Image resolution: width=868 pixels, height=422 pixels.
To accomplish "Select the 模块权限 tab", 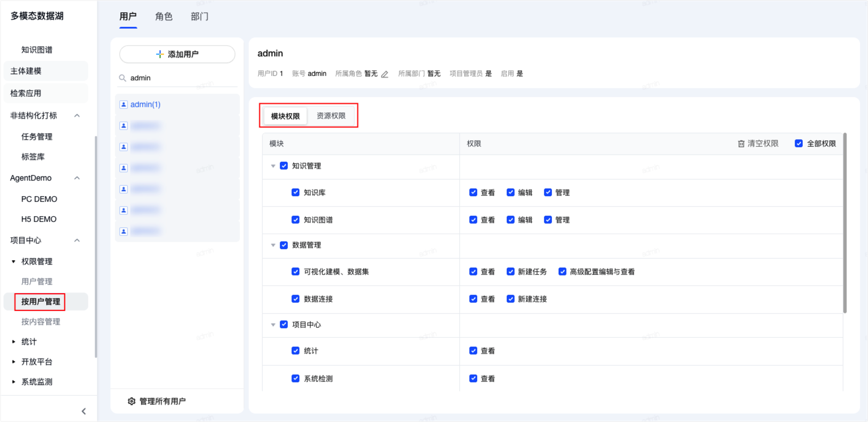I will (x=285, y=116).
